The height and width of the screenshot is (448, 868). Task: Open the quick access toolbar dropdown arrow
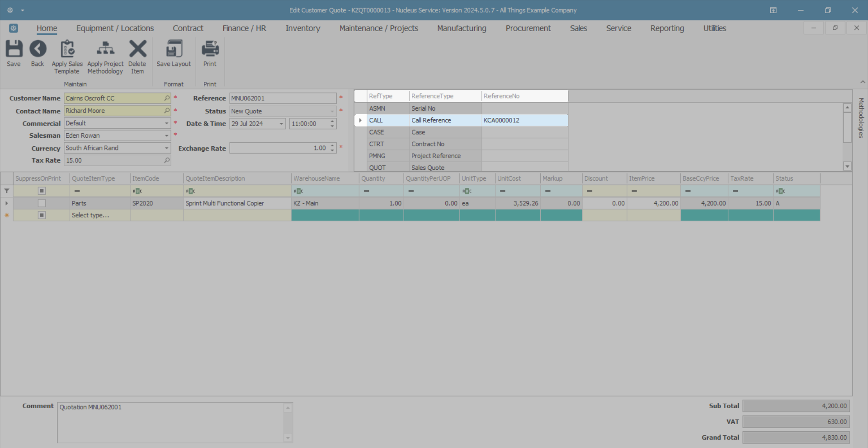(x=23, y=10)
